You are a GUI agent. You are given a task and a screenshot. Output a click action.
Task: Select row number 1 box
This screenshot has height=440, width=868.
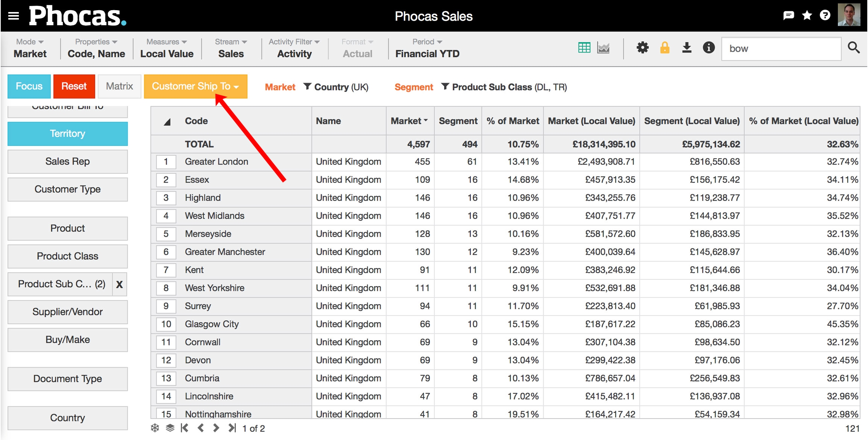[166, 162]
